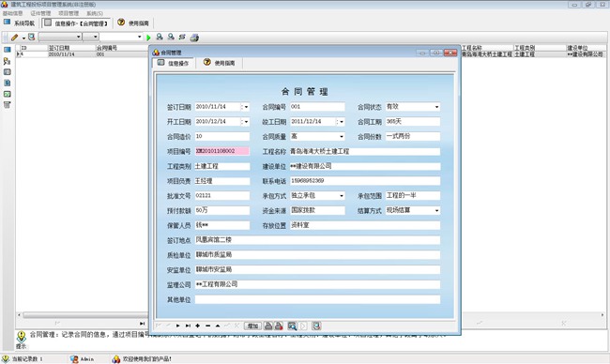This screenshot has width=610, height=364.
Task: Click the 工程名称 input field
Action: (x=365, y=151)
